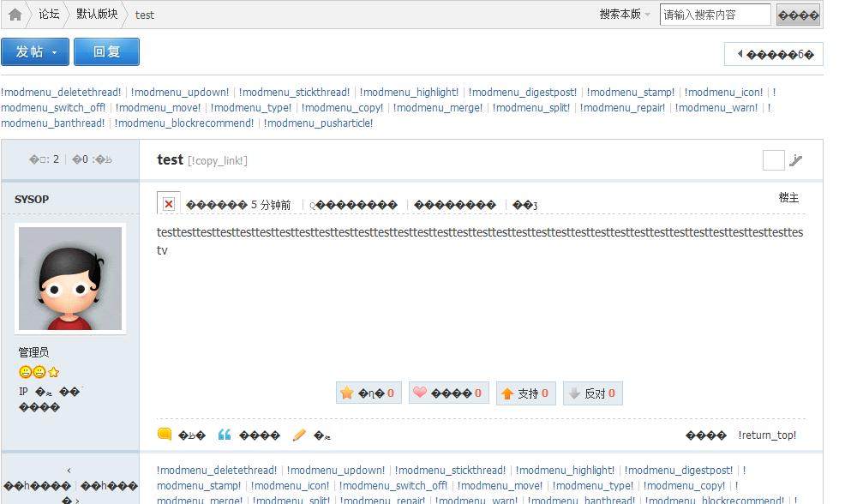
Task: Click the bottom !modmenu_stickthread! link
Action: 450,471
